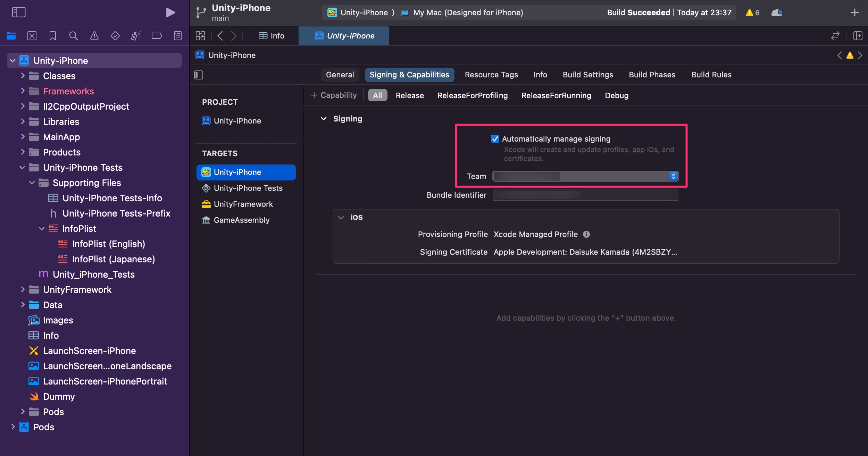Select Unity-iPhone under PROJECT
868x456 pixels.
[x=246, y=121]
